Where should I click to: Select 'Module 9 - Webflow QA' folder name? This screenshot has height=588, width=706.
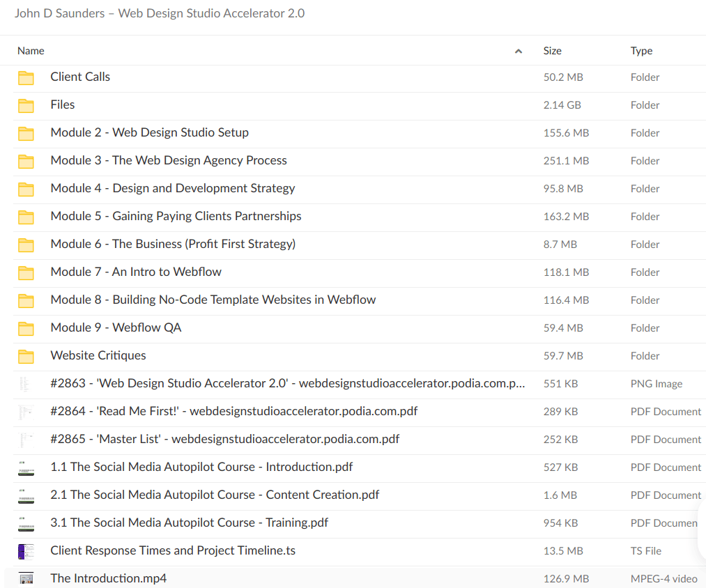click(x=116, y=327)
